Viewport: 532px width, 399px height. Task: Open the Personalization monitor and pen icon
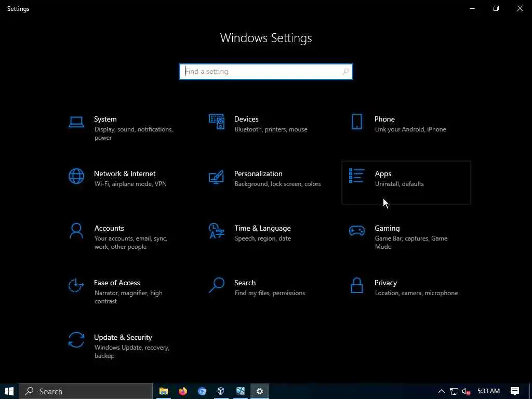[x=217, y=177]
